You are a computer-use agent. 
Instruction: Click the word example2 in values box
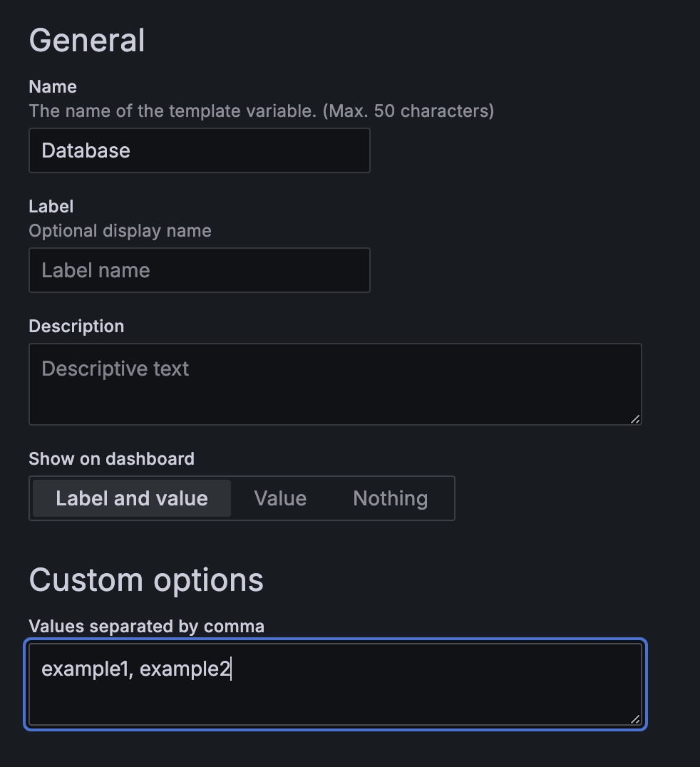point(184,669)
